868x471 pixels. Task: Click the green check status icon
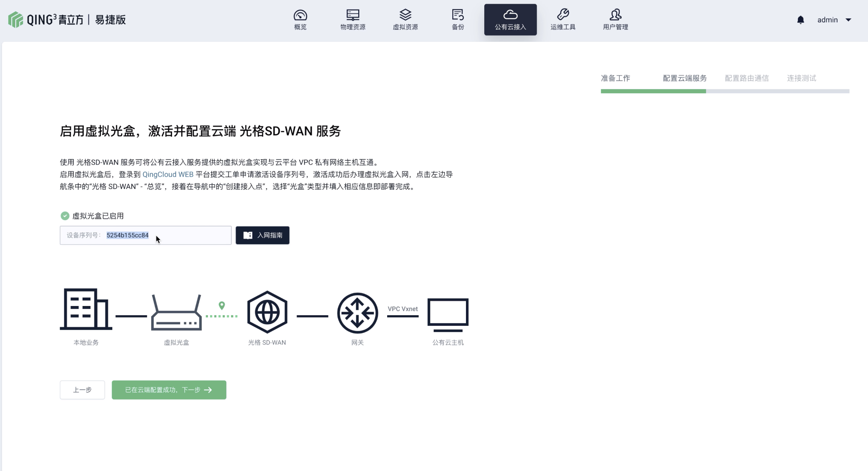(65, 216)
